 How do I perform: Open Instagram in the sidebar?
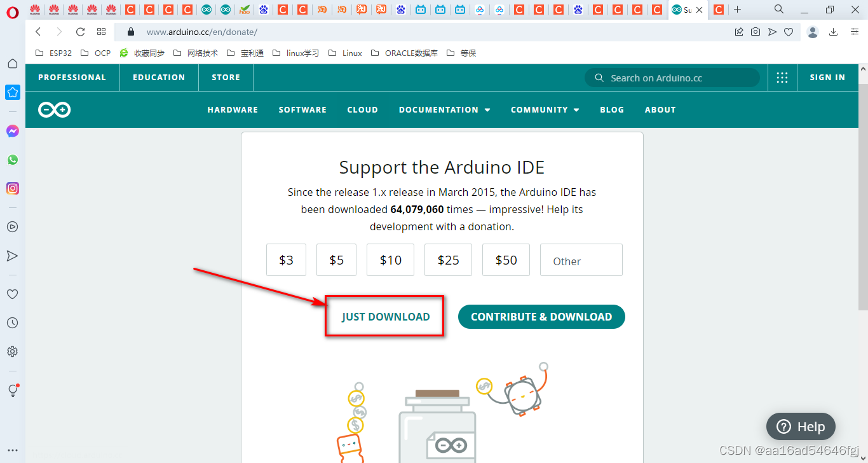coord(12,188)
